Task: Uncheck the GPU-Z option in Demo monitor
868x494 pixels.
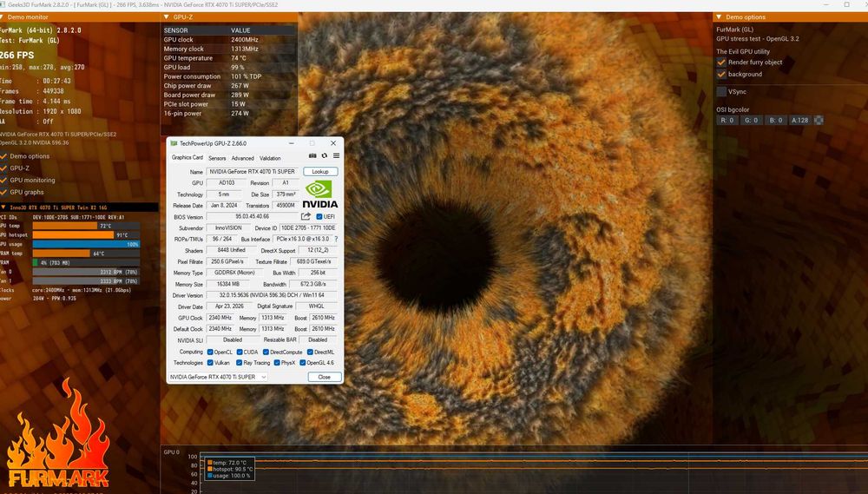Action: click(x=3, y=168)
